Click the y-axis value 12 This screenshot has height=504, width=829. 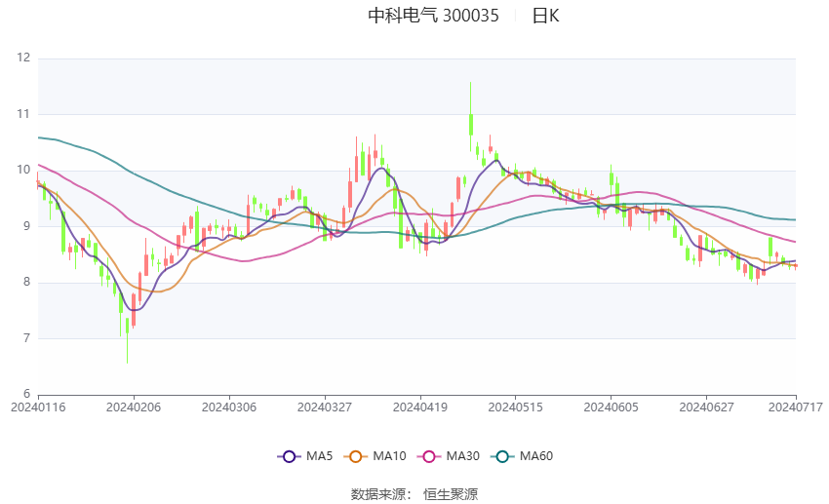coord(23,58)
